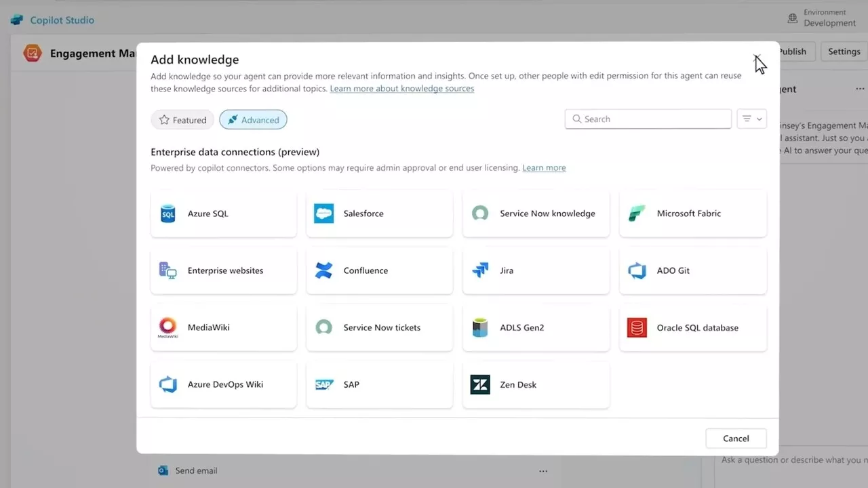The width and height of the screenshot is (868, 488).
Task: Click the Microsoft Fabric icon
Action: point(637,213)
